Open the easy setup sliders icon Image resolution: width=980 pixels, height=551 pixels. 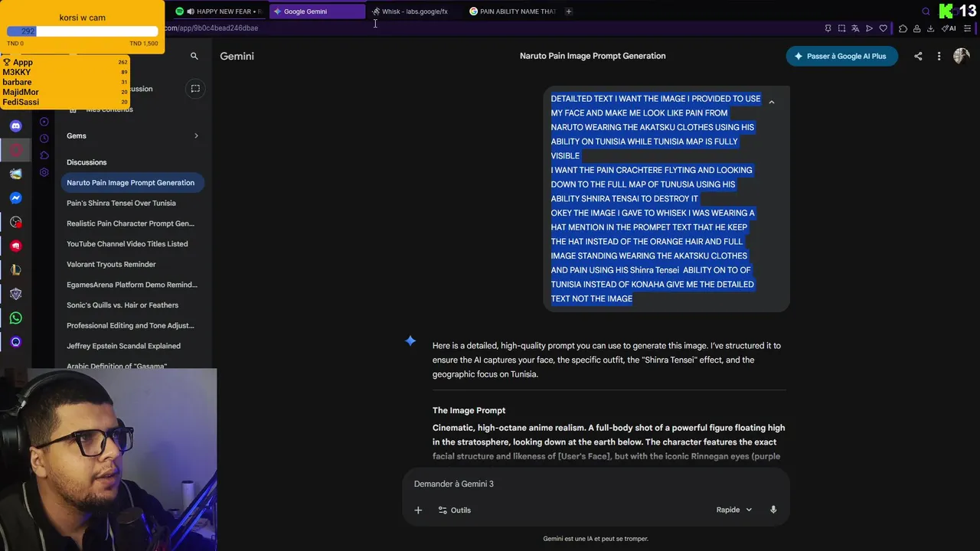(x=968, y=28)
